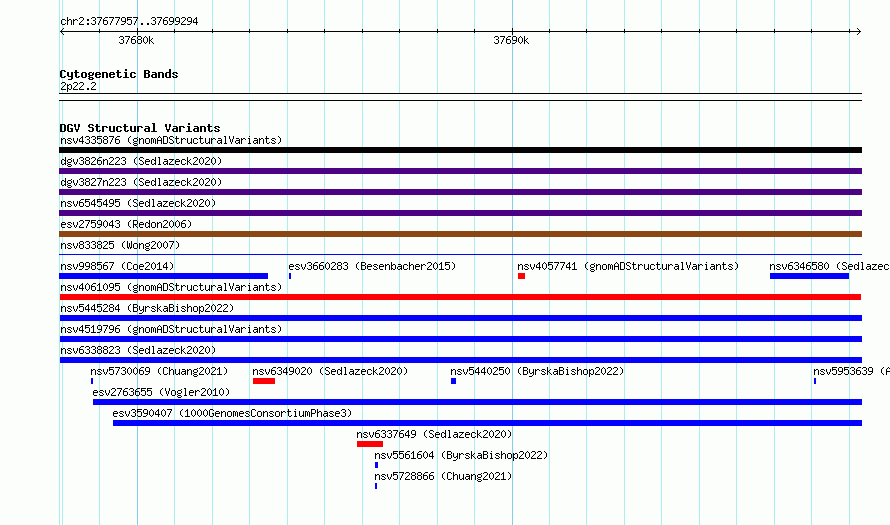Open dgv3827n223 (Sedlazeck2020) variant label
890x525 pixels.
[x=141, y=182]
